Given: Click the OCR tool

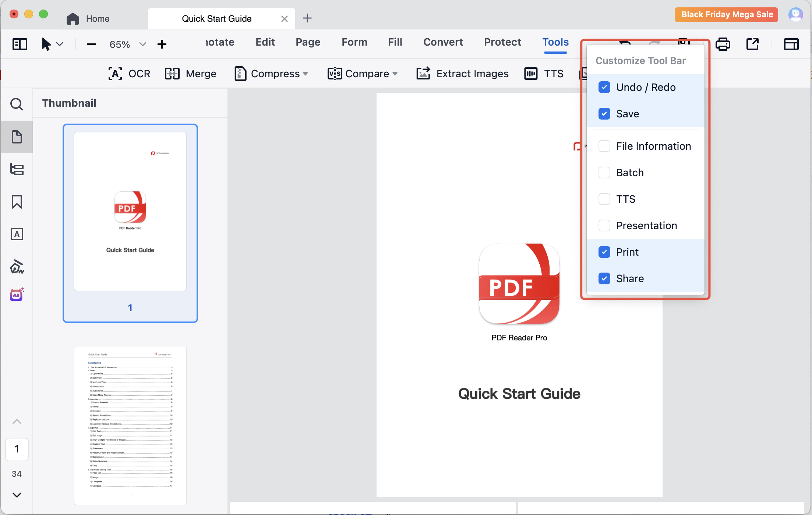Looking at the screenshot, I should point(129,74).
